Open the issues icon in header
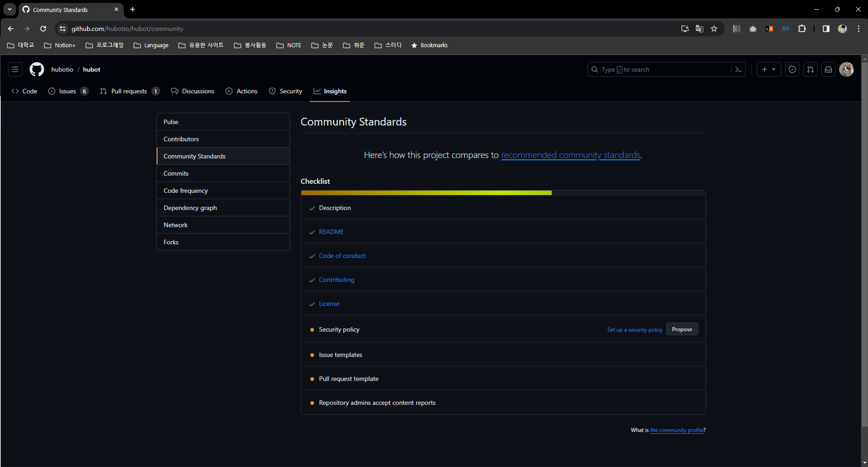Viewport: 868px width, 467px height. point(792,69)
